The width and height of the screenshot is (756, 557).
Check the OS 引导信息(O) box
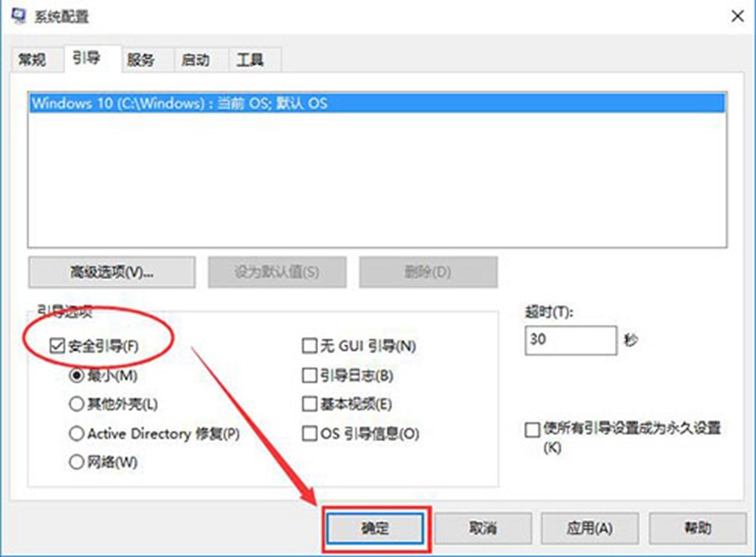(x=309, y=434)
